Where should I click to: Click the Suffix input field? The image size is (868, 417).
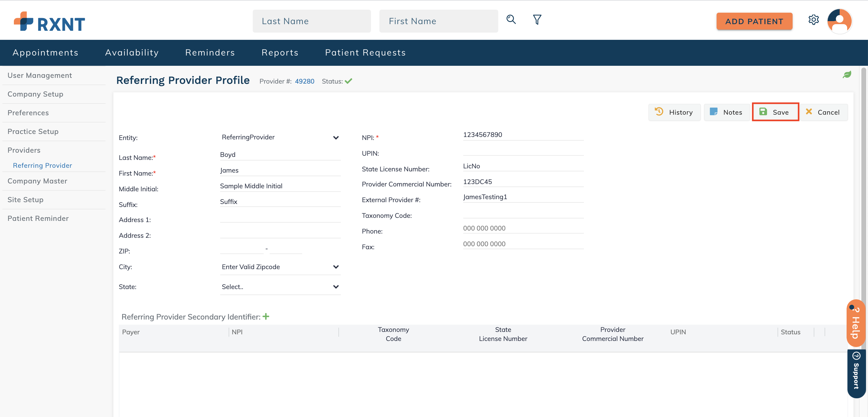pyautogui.click(x=280, y=202)
